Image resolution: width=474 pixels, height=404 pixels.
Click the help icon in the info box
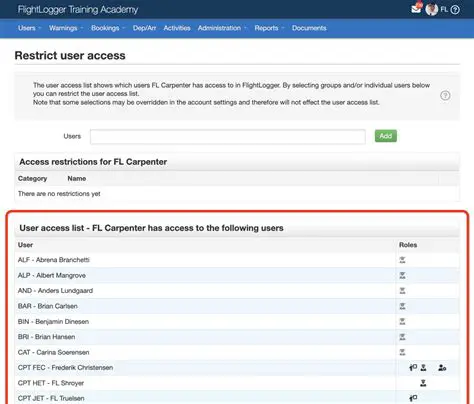(x=445, y=96)
